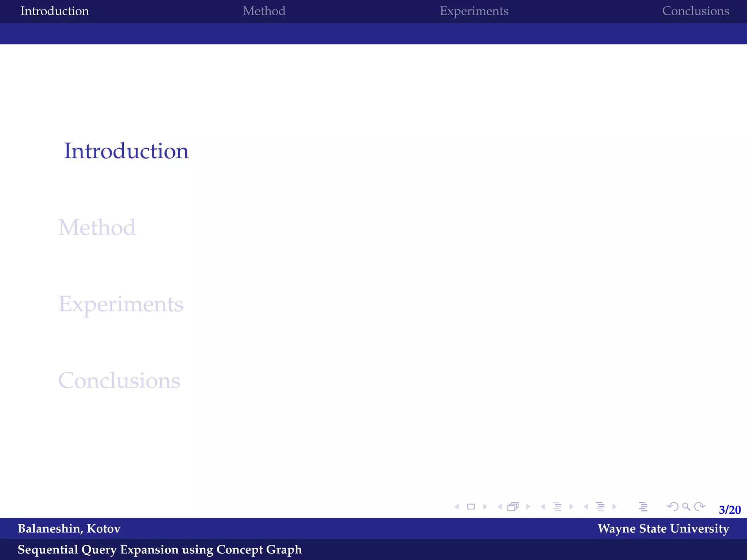This screenshot has height=560, width=747.
Task: Open the Method tab in the header
Action: point(264,11)
